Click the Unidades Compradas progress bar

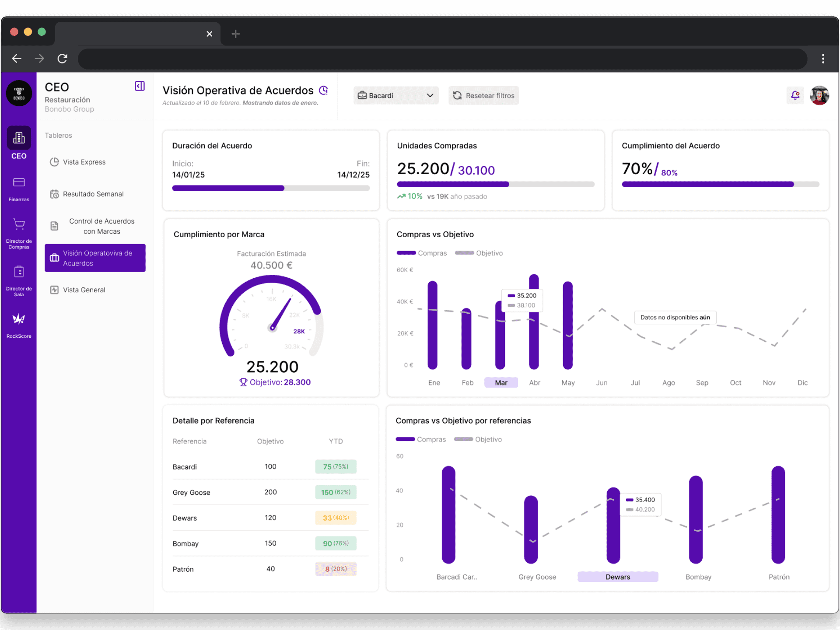(x=496, y=184)
